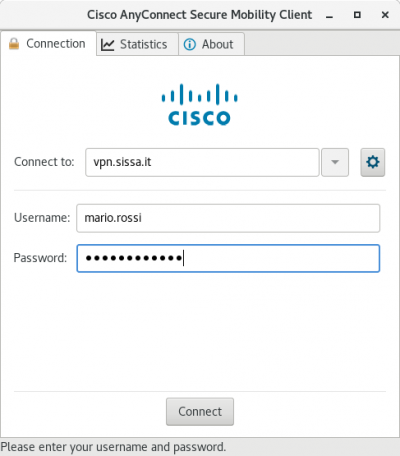Click the window title bar text
Viewport: 400px width, 456px height.
click(199, 15)
